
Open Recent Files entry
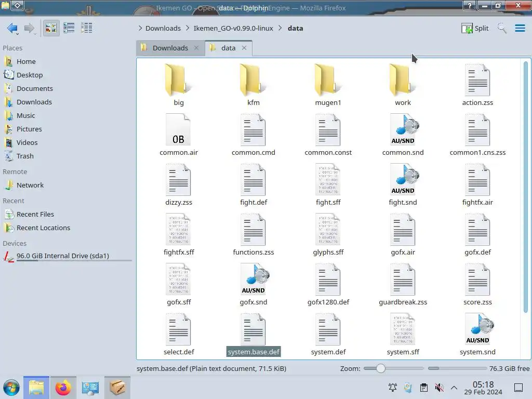pos(35,215)
